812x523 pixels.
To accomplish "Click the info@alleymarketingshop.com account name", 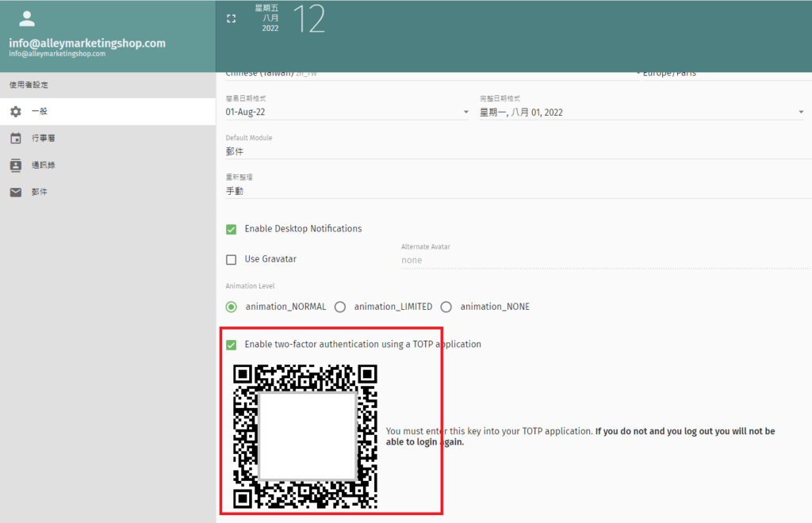I will tap(87, 44).
